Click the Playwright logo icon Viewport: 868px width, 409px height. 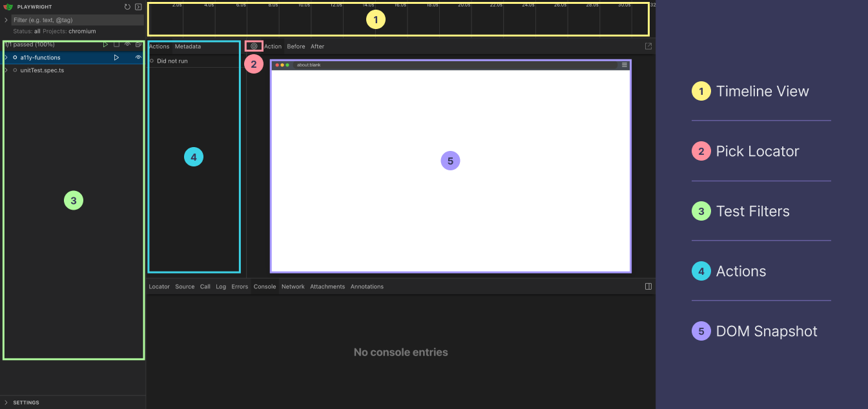coord(8,6)
